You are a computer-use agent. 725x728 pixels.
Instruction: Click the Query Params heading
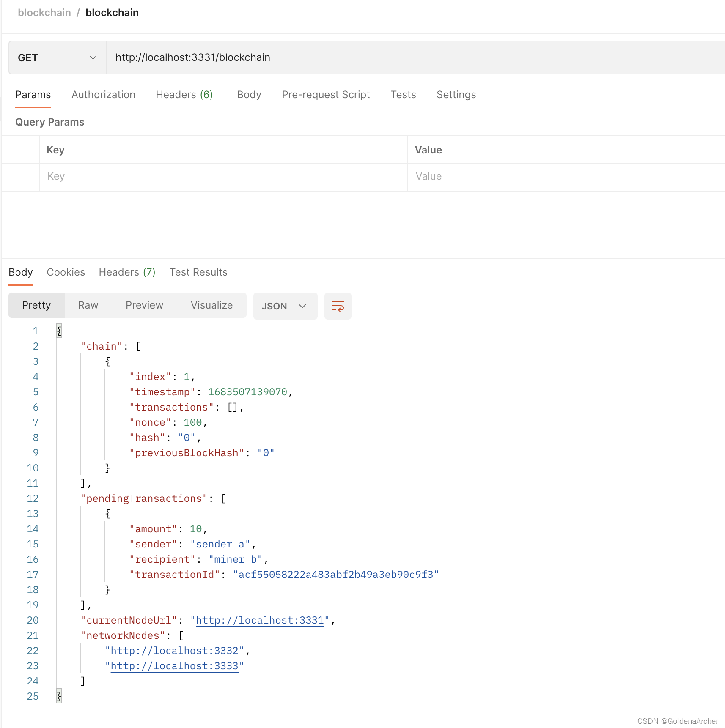click(x=50, y=122)
